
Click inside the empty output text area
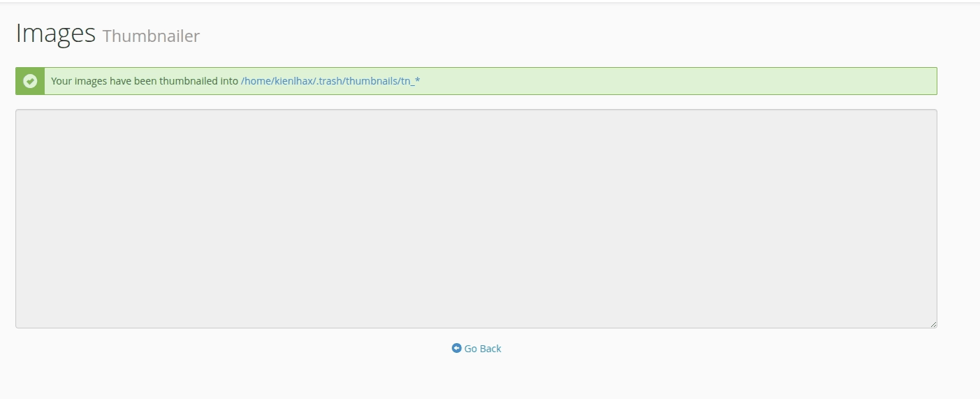click(x=476, y=219)
